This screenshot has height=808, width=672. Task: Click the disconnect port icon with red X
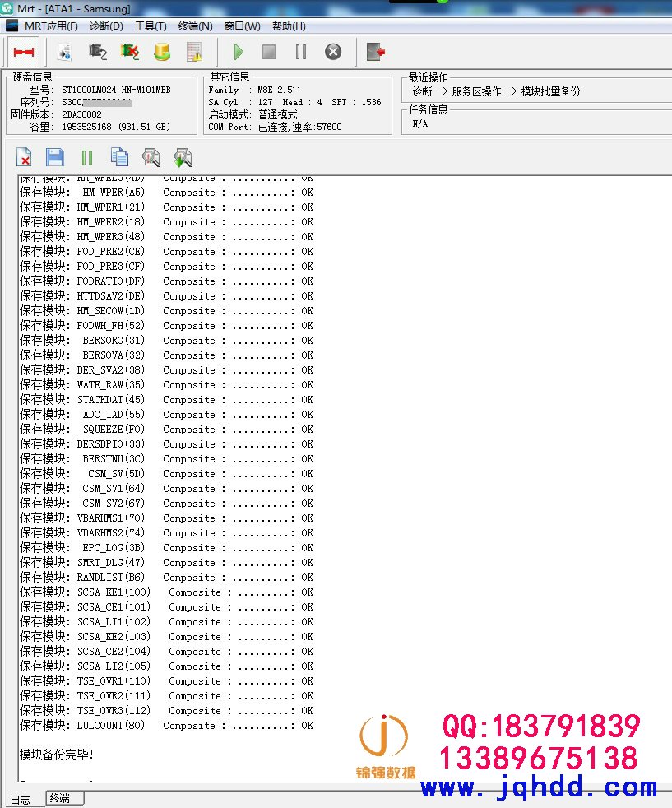(x=130, y=52)
